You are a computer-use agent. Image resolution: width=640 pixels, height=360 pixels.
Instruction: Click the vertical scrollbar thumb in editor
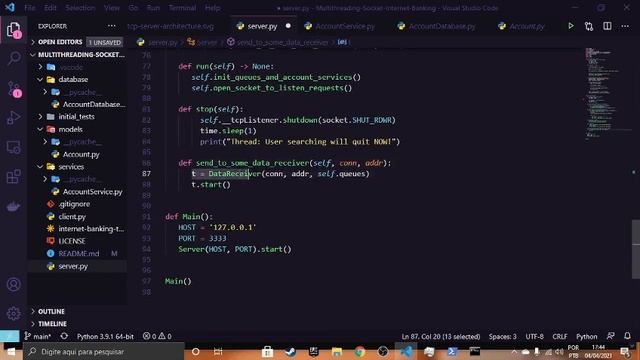tap(636, 249)
